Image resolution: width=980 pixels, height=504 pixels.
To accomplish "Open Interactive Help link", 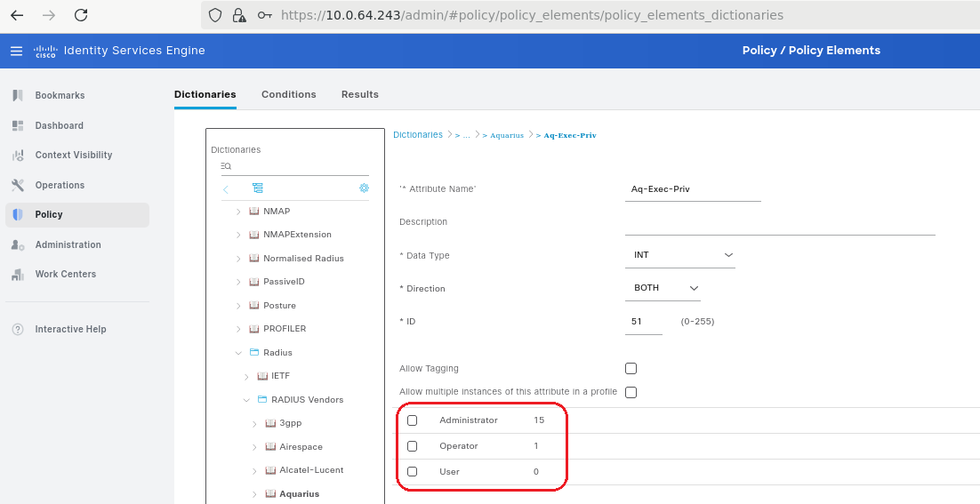I will point(70,329).
